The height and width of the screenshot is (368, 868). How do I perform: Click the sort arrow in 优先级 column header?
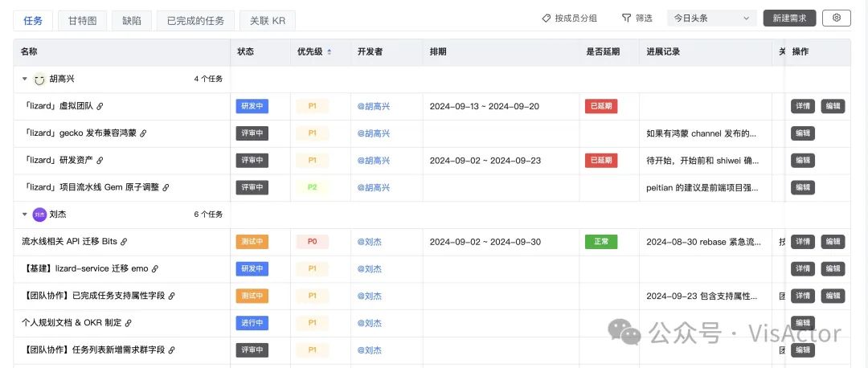pos(330,52)
